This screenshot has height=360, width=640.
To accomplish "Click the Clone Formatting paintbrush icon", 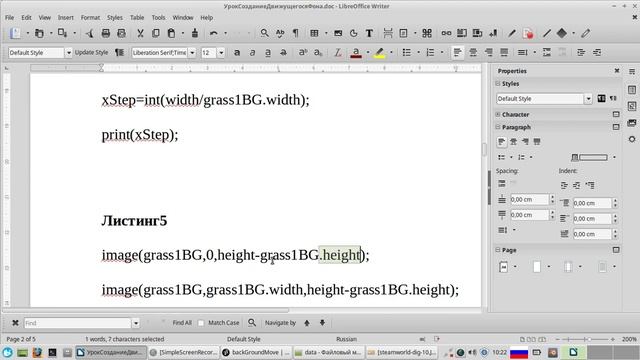I will tap(195, 33).
